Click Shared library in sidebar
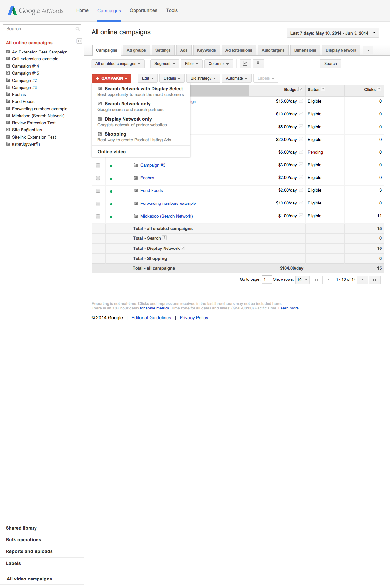The image size is (391, 588). [21, 528]
